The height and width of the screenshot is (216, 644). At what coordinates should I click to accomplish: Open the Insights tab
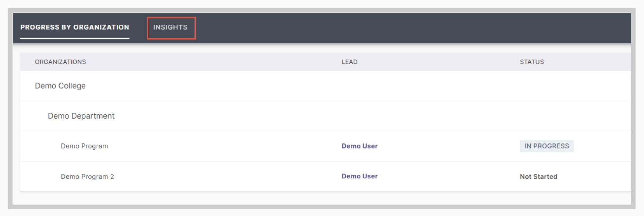(x=170, y=27)
